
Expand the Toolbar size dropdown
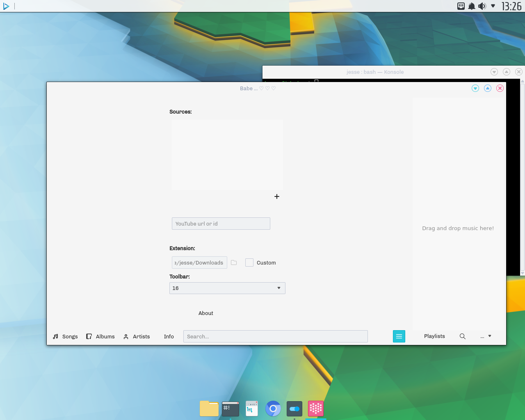click(x=227, y=288)
